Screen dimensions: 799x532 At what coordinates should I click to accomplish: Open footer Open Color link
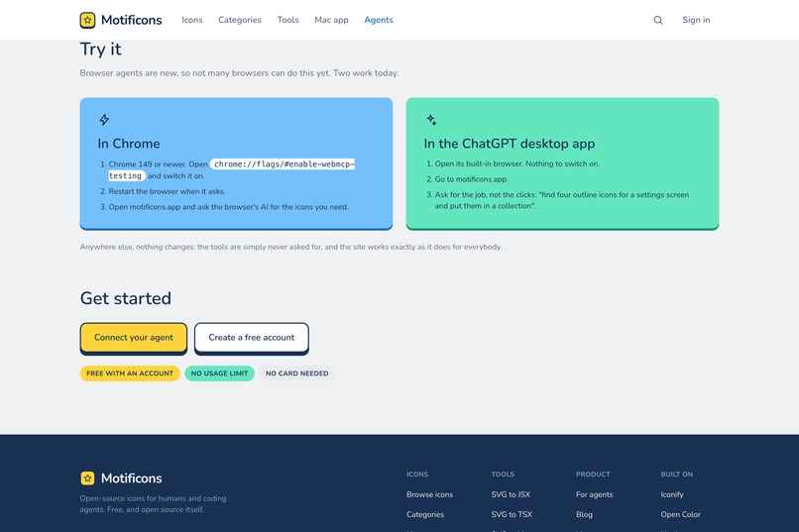681,514
